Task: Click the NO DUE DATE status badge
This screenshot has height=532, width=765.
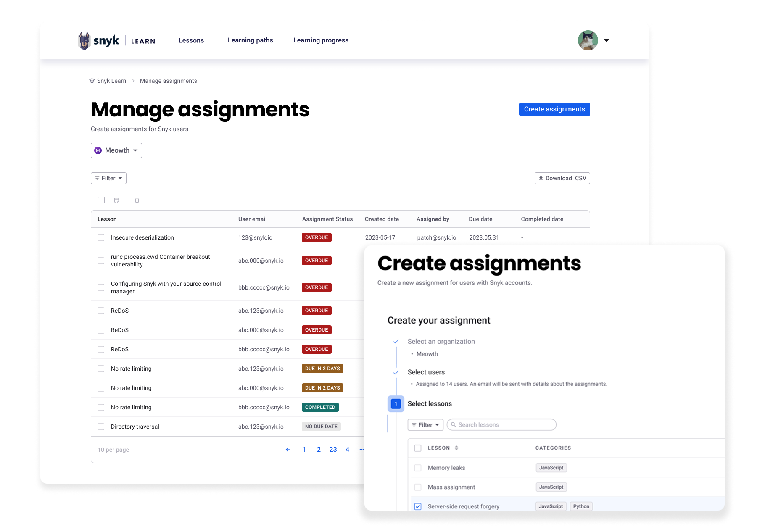Action: [321, 427]
